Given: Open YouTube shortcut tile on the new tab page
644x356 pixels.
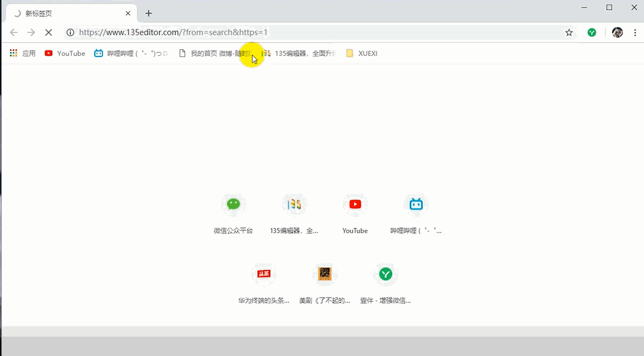Looking at the screenshot, I should pyautogui.click(x=355, y=213).
